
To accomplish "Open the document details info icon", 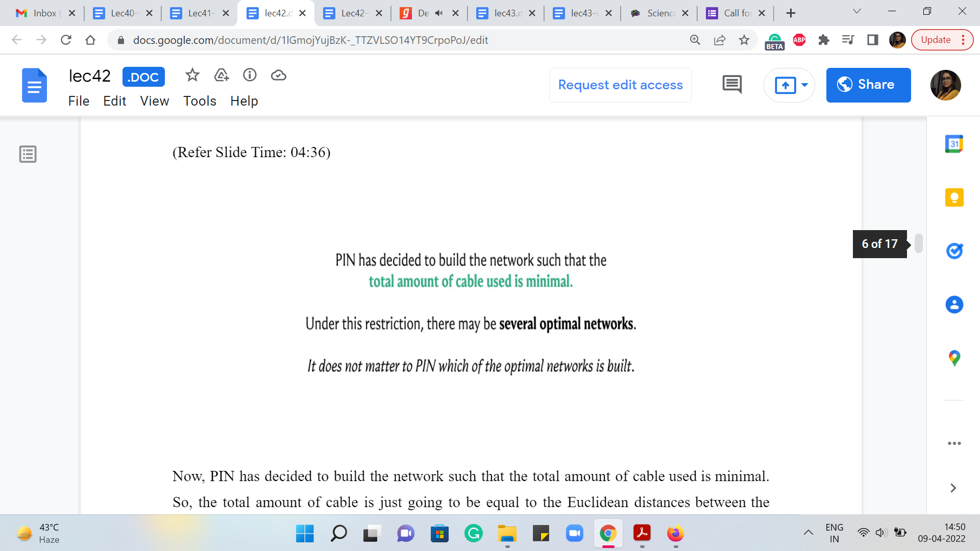I will (x=250, y=76).
